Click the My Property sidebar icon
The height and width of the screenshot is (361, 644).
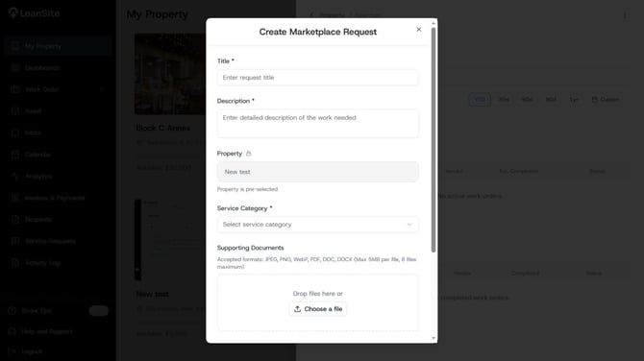15,46
